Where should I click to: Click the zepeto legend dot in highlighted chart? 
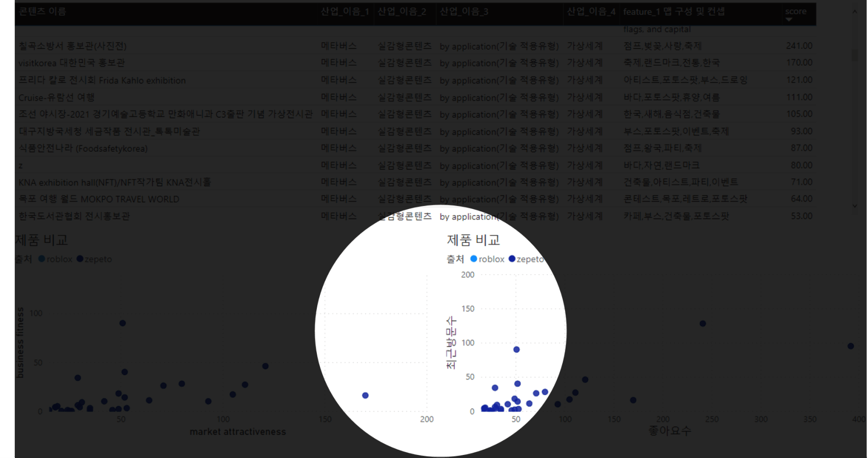point(512,259)
